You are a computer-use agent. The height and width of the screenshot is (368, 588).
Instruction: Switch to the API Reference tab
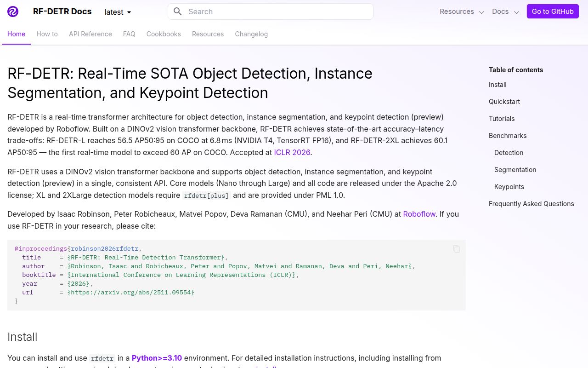pyautogui.click(x=90, y=34)
